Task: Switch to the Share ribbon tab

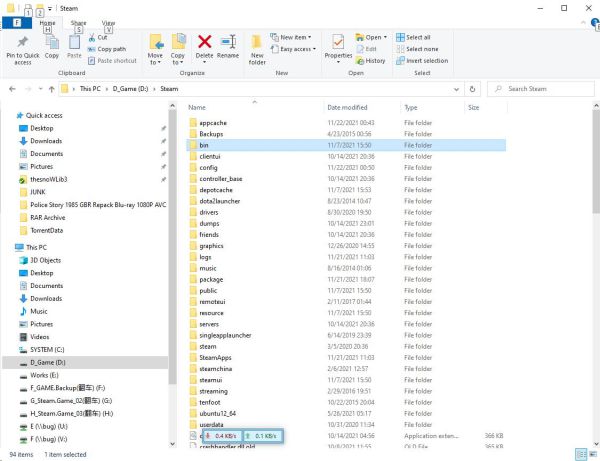Action: coord(78,21)
